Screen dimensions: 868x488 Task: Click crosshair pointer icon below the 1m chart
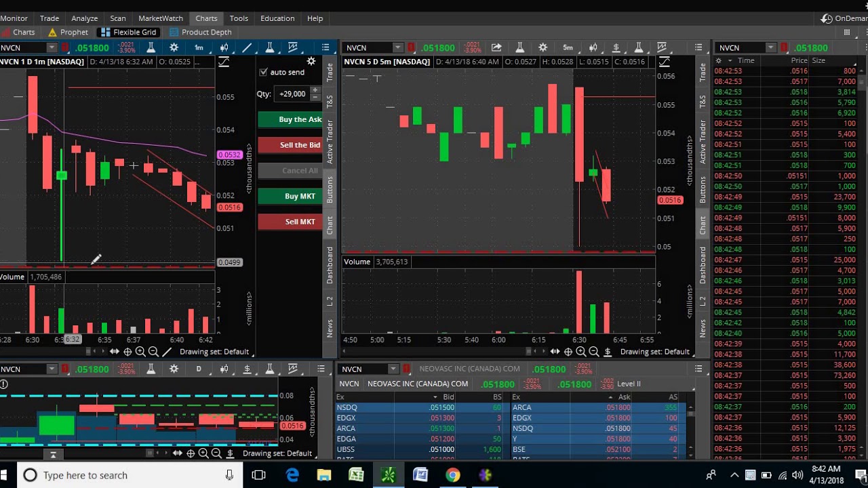[x=127, y=352]
